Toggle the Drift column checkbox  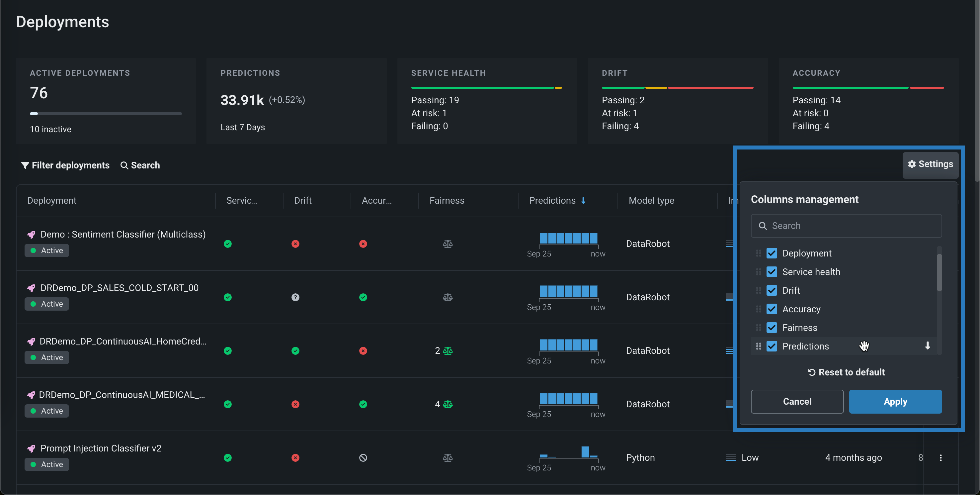[772, 291]
